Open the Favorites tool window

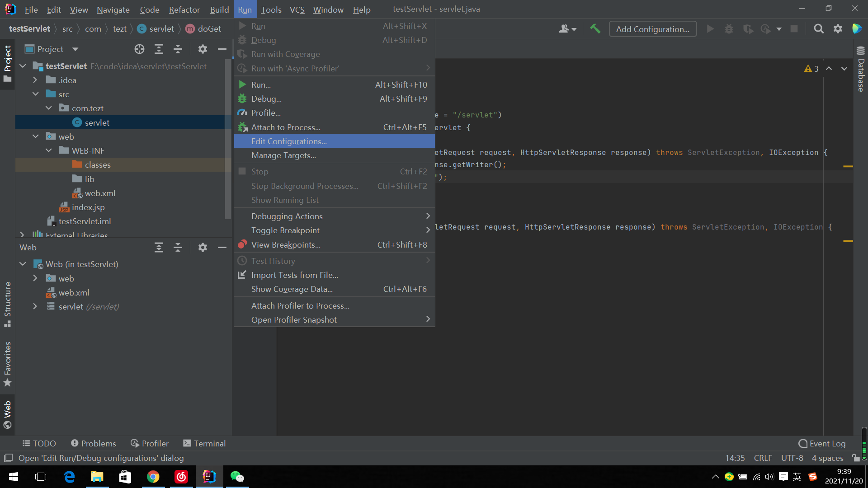pos(7,364)
